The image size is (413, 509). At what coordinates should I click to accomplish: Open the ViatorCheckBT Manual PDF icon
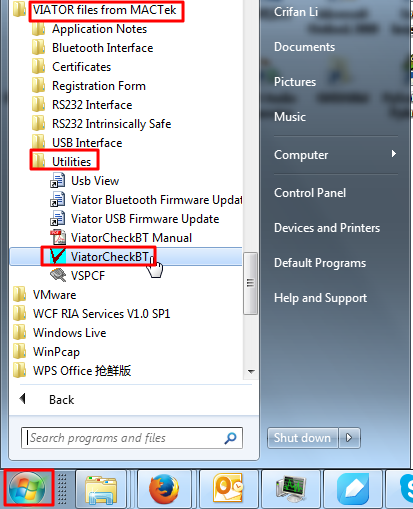(58, 237)
